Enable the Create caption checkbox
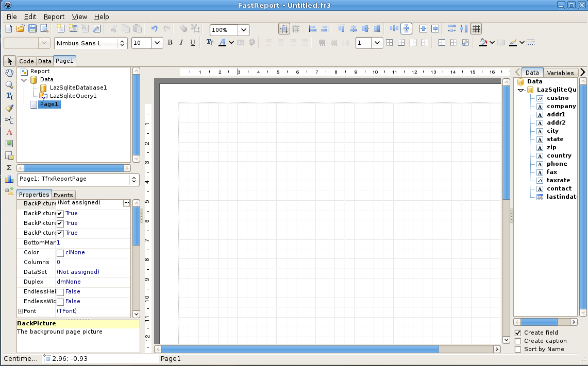 (x=517, y=341)
